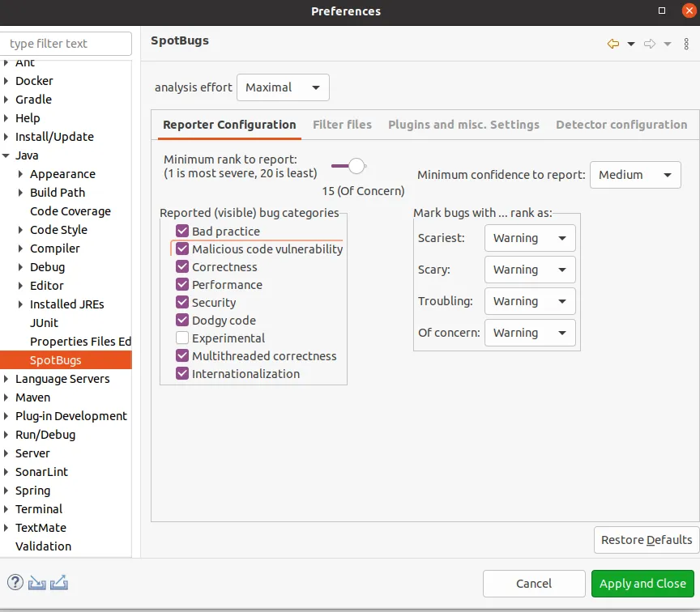Select SonarLint preferences
The width and height of the screenshot is (700, 612).
[41, 472]
